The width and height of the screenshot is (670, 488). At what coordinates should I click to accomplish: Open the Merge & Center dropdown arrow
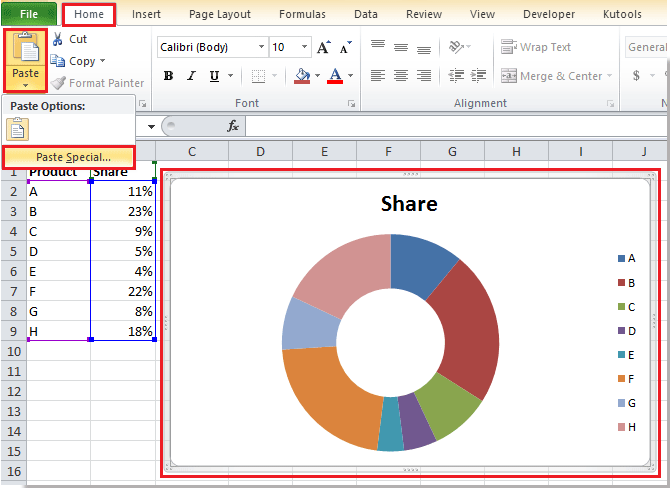tap(611, 76)
